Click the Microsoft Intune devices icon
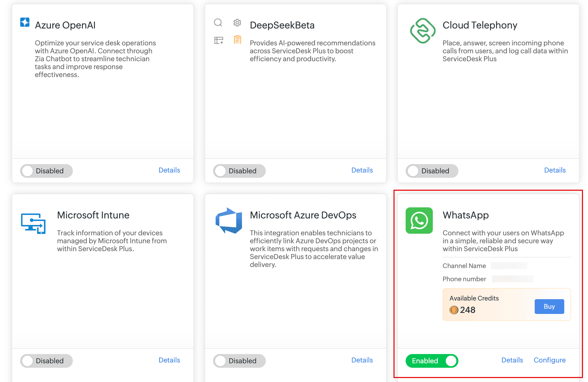The height and width of the screenshot is (382, 588). [x=33, y=223]
